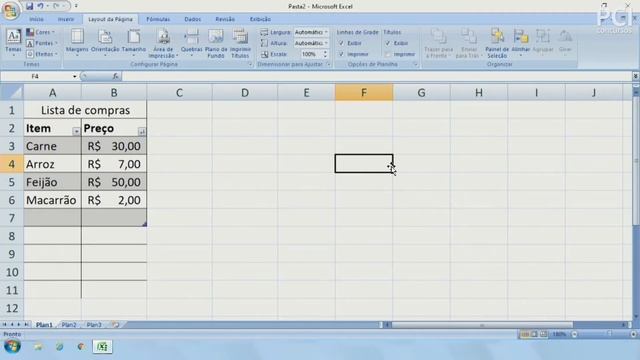Open Configurar Página dialog launcher
640x360 pixels.
[x=250, y=64]
